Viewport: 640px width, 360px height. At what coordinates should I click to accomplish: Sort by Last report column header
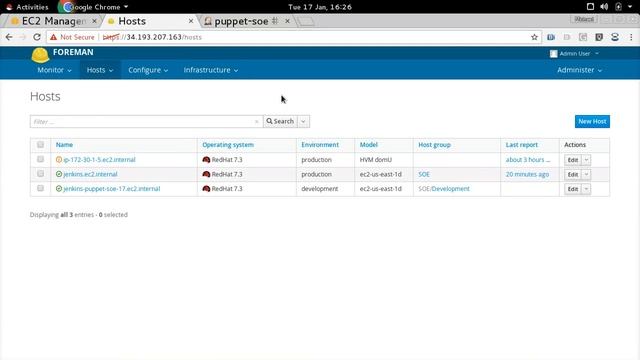522,145
